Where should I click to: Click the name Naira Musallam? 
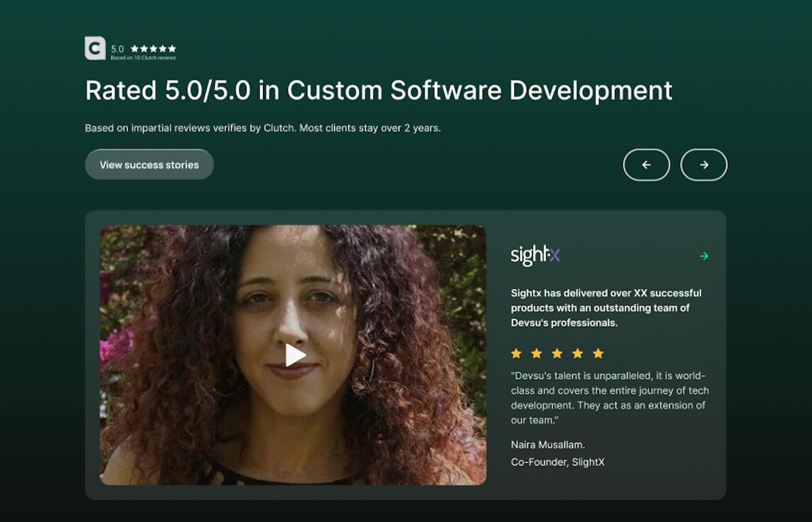pos(548,445)
